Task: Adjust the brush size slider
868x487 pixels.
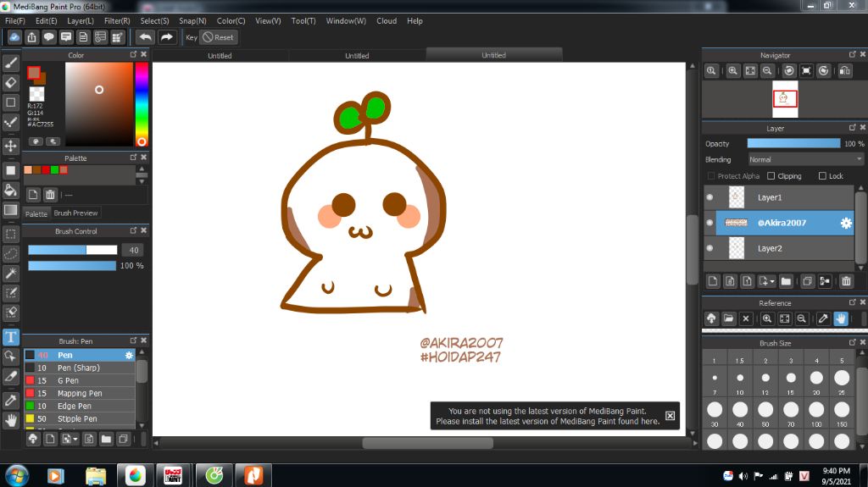Action: tap(73, 250)
